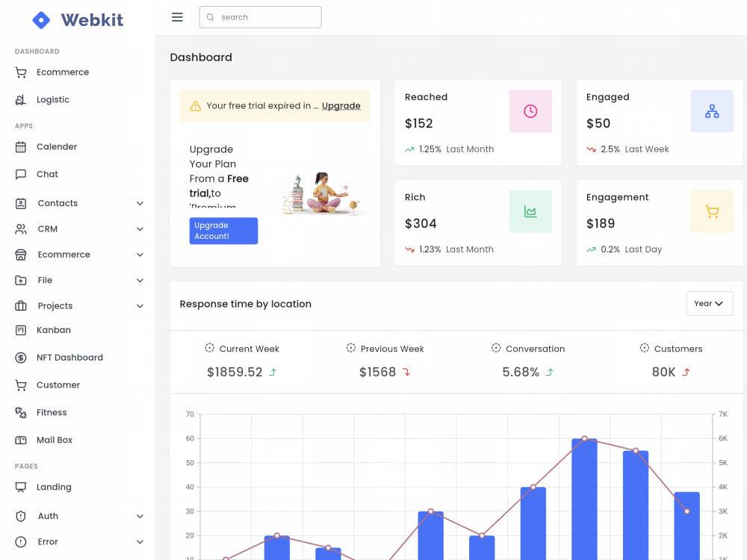The image size is (747, 560).
Task: Expand the Apps Ecommerce submenu chevron
Action: (140, 255)
